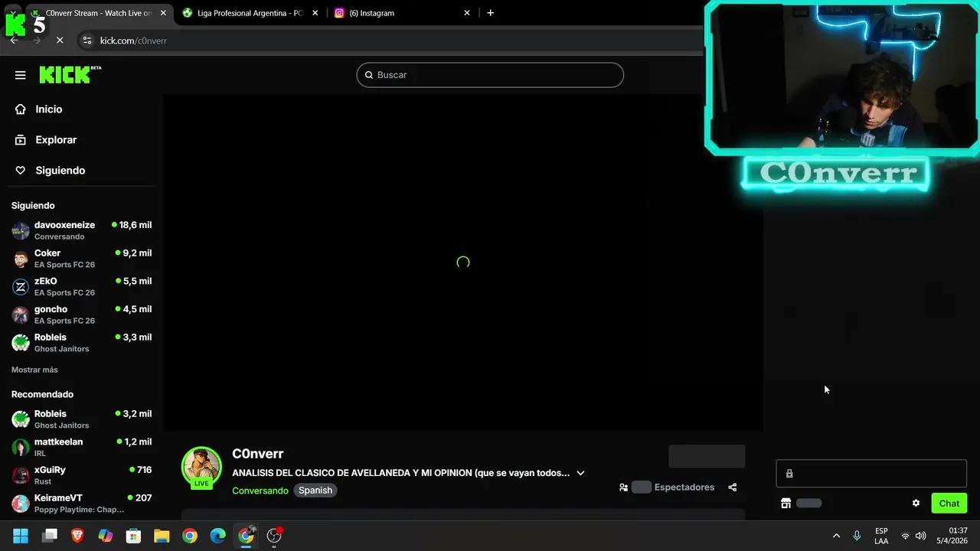Open Robleis avatar under Recomendado
Screen dimensions: 980x551
click(21, 419)
